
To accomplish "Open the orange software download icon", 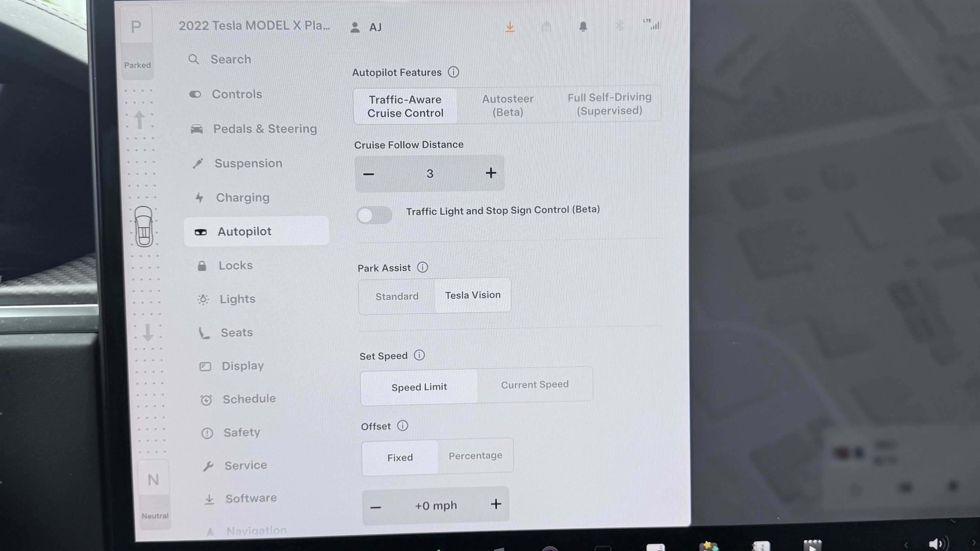I will tap(510, 27).
